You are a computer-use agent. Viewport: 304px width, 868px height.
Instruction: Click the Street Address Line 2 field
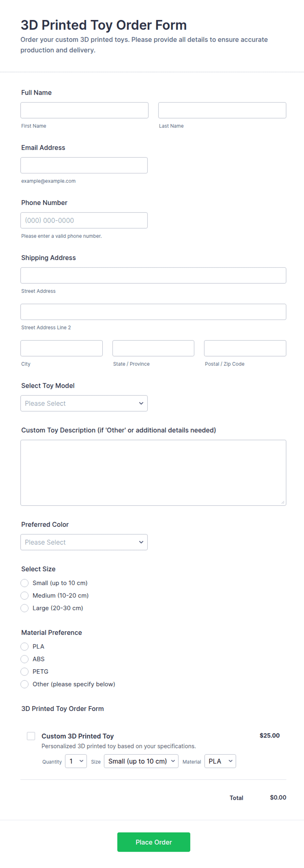point(153,312)
